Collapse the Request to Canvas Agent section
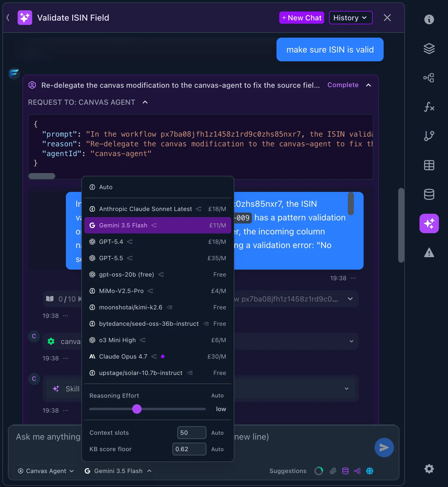The image size is (448, 487). [x=145, y=102]
